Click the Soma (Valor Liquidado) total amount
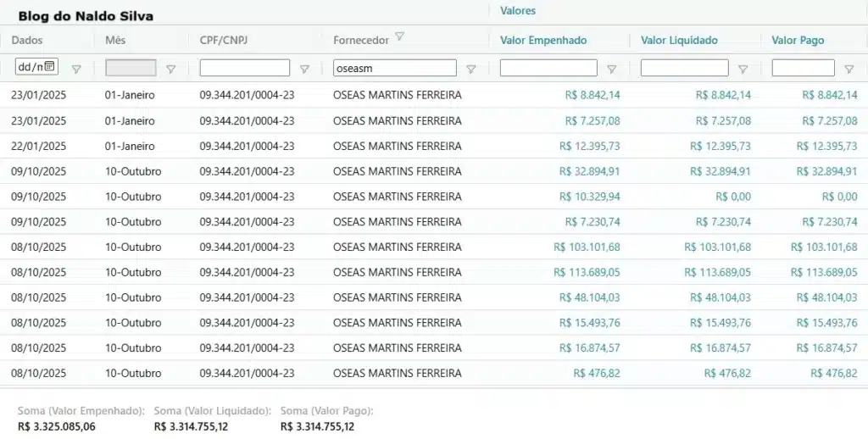 (191, 427)
